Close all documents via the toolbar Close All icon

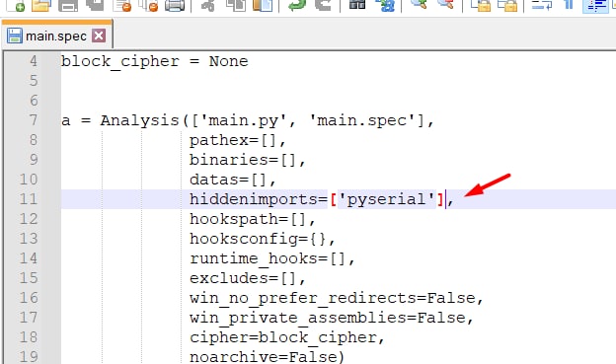(148, 5)
